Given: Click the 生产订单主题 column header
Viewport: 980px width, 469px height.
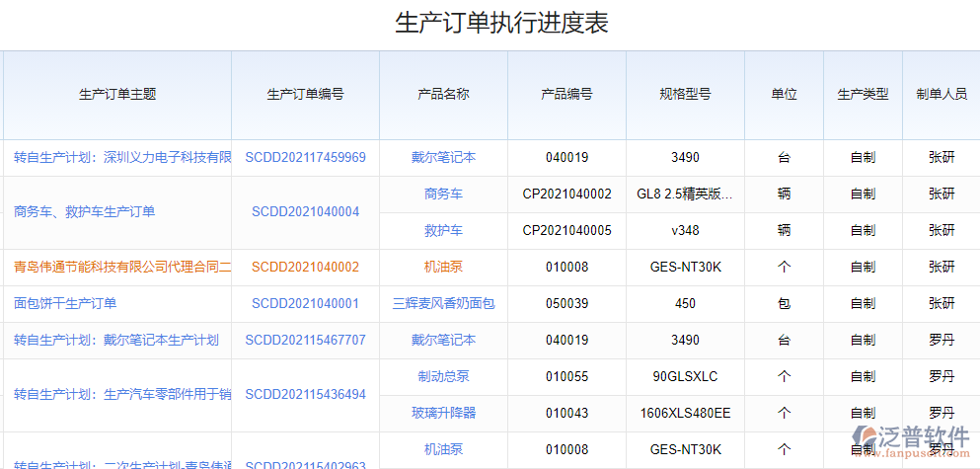Looking at the screenshot, I should pos(117,94).
